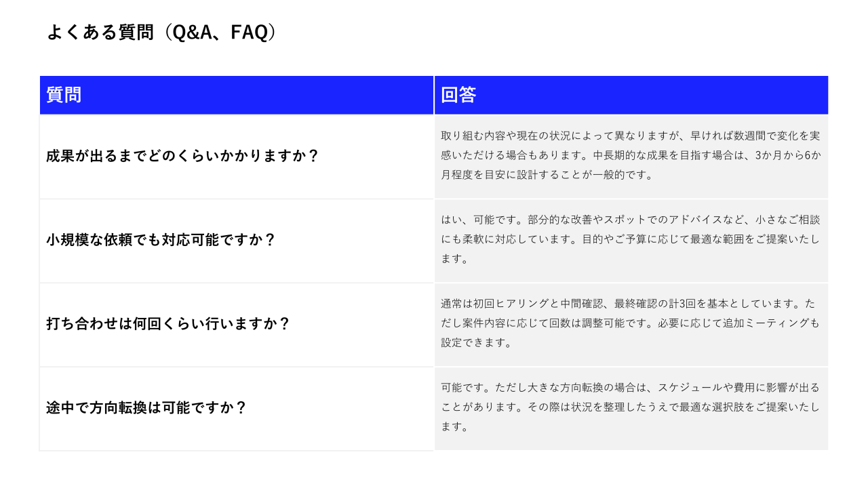The width and height of the screenshot is (868, 488).
Task: Click the text line 設定できます。
Action: click(476, 342)
